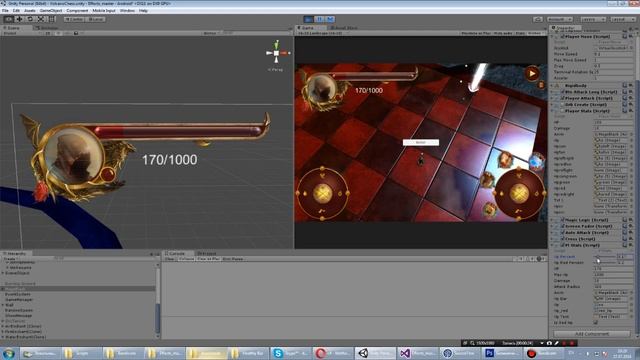Switch to the Asset Store tab

344,28
